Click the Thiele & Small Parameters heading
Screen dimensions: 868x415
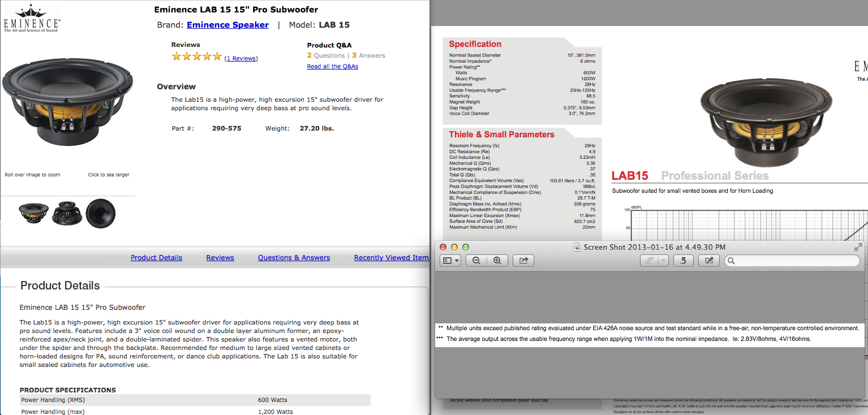[x=502, y=135]
